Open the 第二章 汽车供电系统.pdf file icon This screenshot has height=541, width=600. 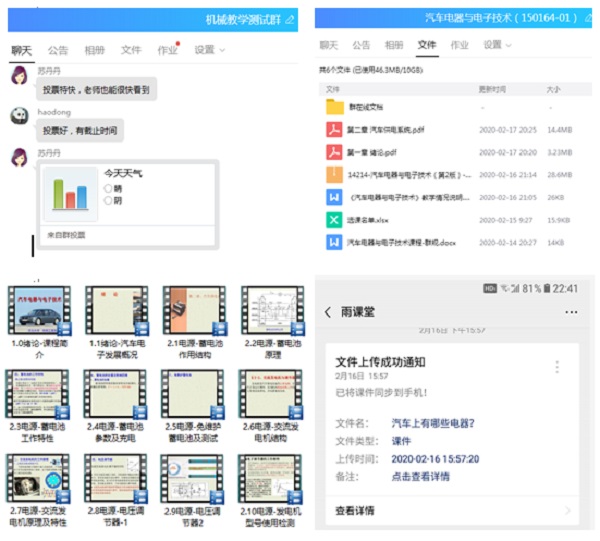[x=334, y=130]
